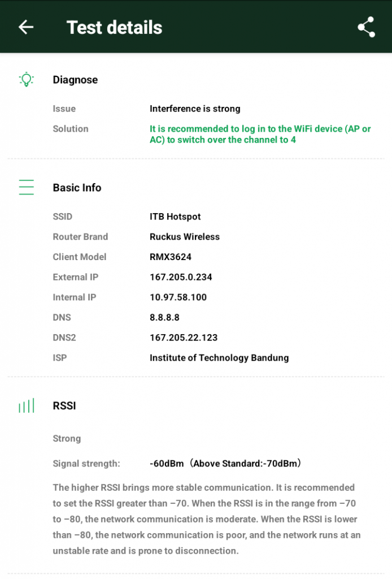The width and height of the screenshot is (392, 579).
Task: Tap the DNS2 value 167.205.22.123
Action: [184, 338]
